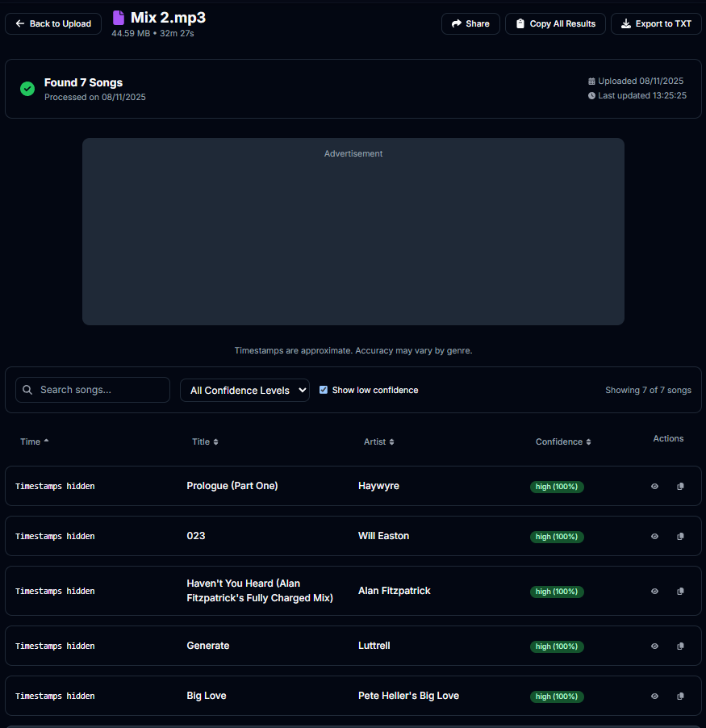Viewport: 706px width, 728px height.
Task: Click the purple file icon beside Mix 2.mp3
Action: 118,17
